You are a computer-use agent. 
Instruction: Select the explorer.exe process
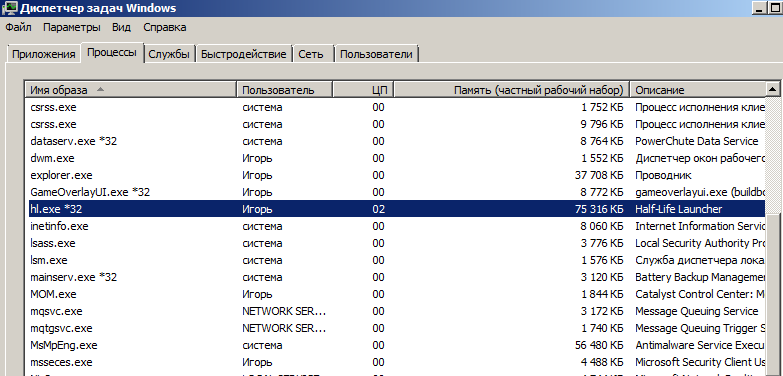click(x=396, y=175)
